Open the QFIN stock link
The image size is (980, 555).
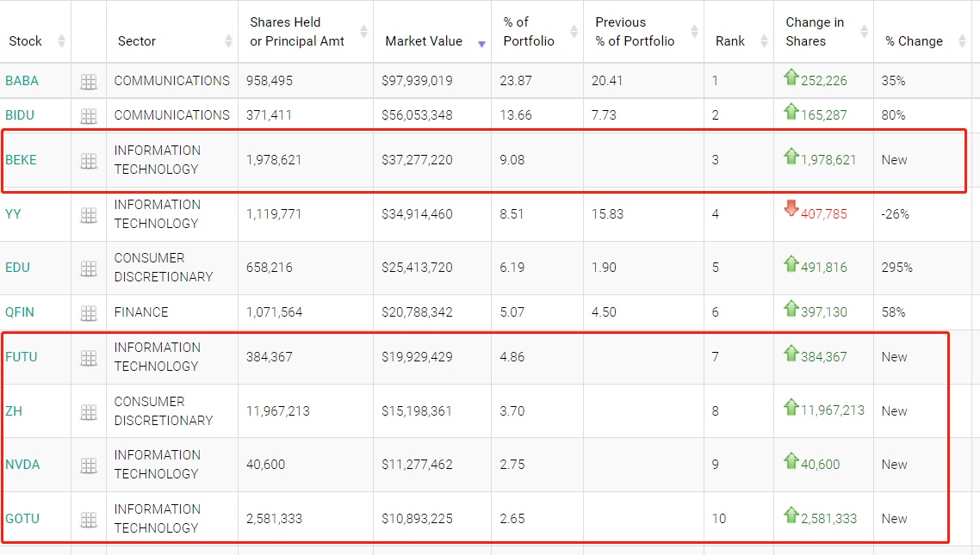click(20, 312)
